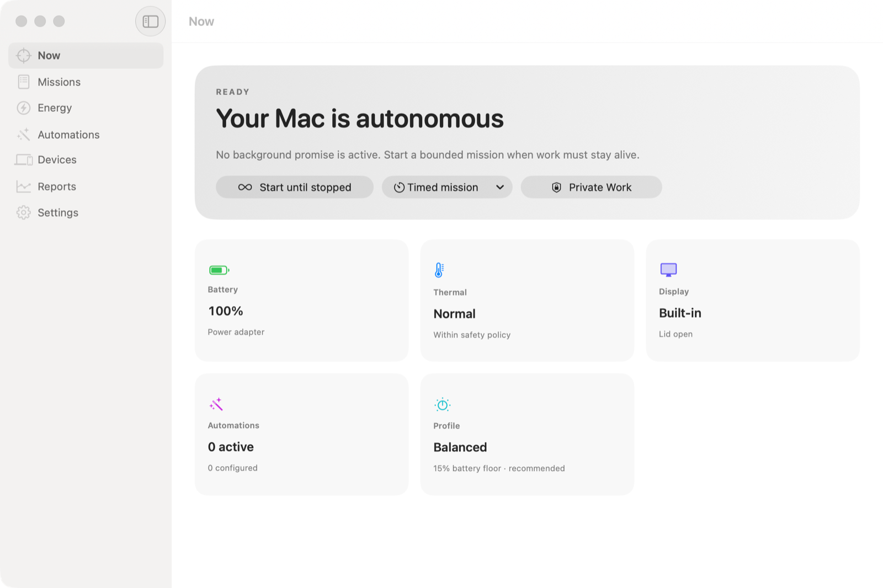Click the 'Now' window title text

coord(201,22)
